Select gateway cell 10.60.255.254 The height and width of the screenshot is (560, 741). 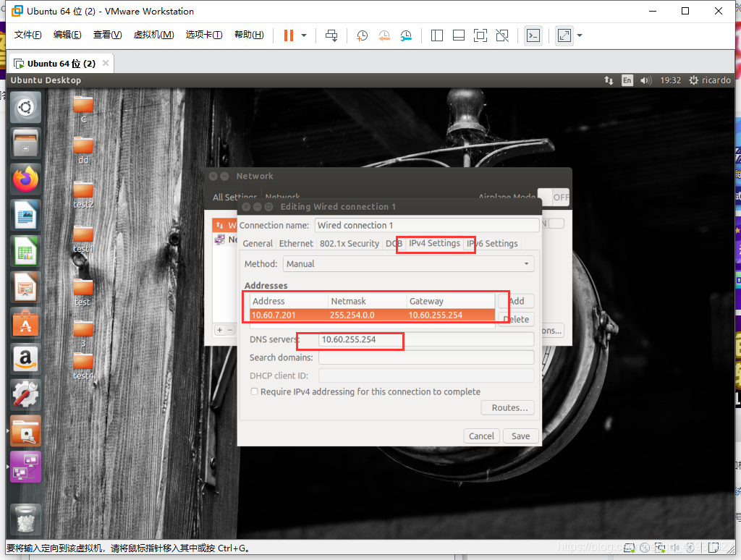450,315
